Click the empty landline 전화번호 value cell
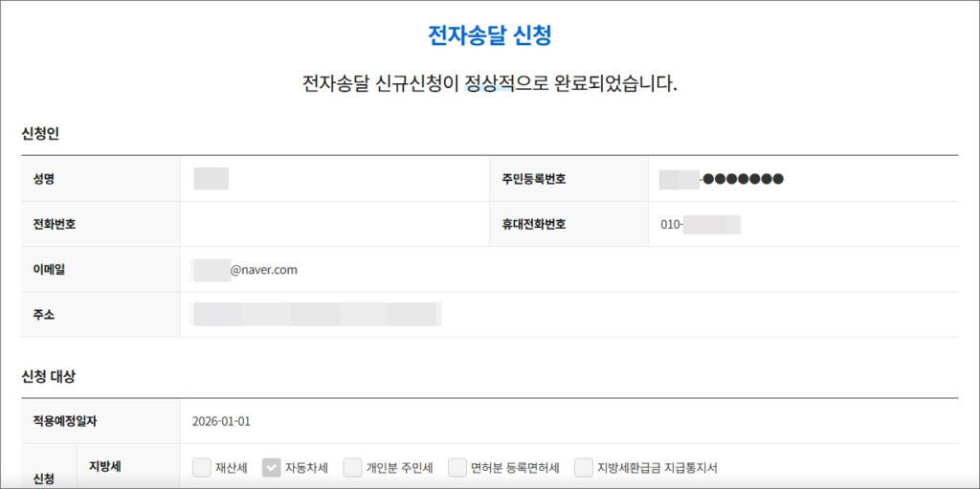 coord(334,225)
